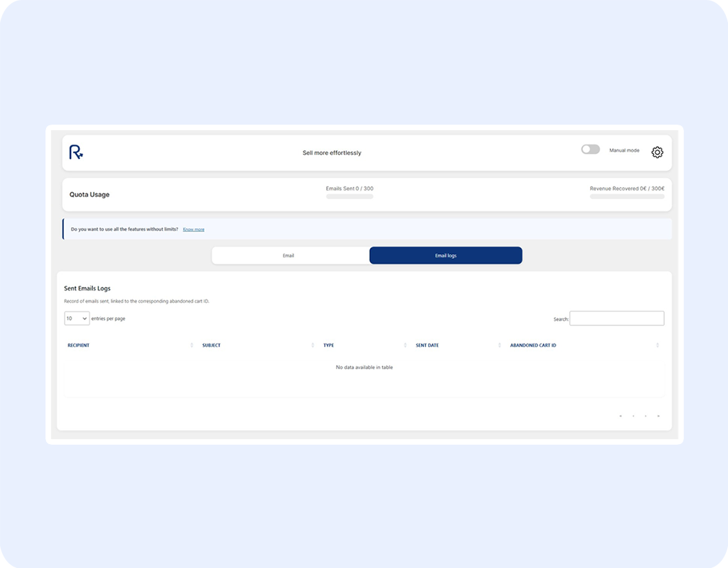This screenshot has height=568, width=728.
Task: Click the Emails Sent progress bar
Action: click(350, 197)
